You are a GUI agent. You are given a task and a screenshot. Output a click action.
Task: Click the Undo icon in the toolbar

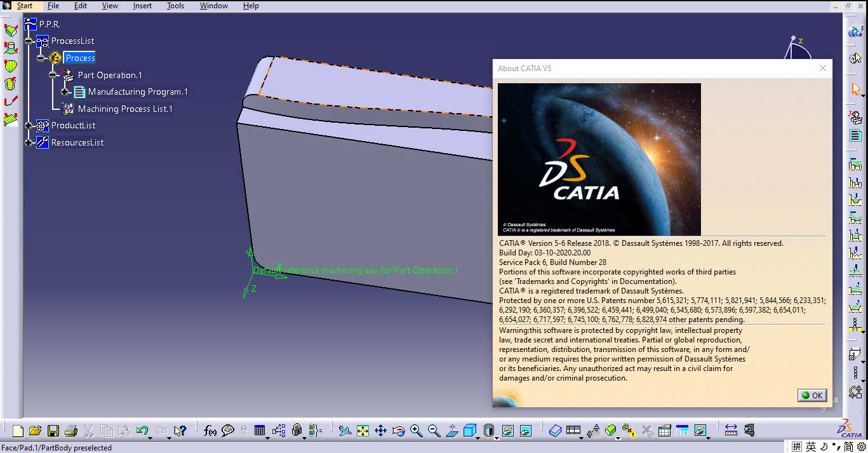pyautogui.click(x=142, y=430)
